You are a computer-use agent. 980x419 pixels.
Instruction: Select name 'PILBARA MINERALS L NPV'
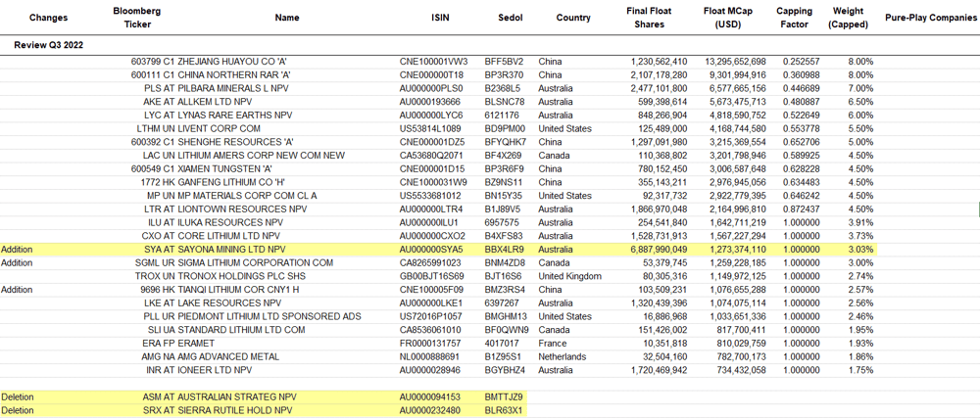(x=234, y=89)
